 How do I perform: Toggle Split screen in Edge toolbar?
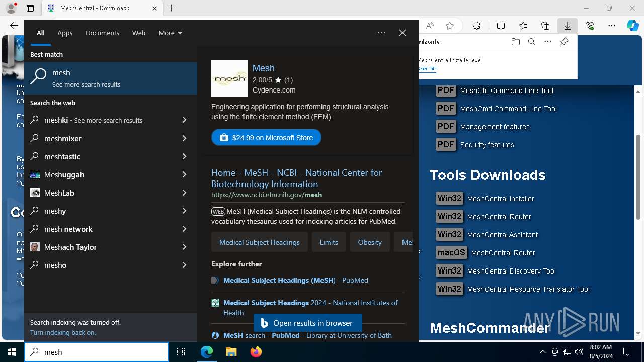[501, 26]
